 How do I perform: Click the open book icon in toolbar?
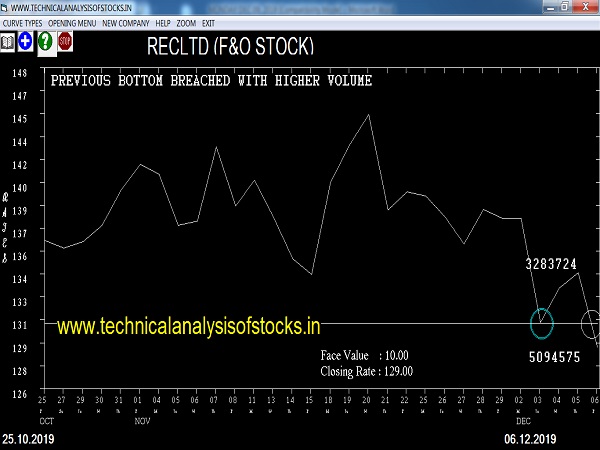8,43
